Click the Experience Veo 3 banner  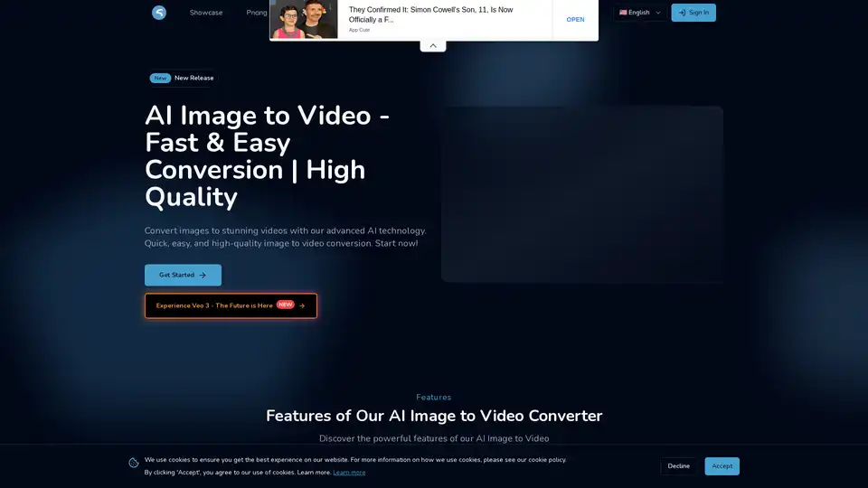tap(214, 305)
